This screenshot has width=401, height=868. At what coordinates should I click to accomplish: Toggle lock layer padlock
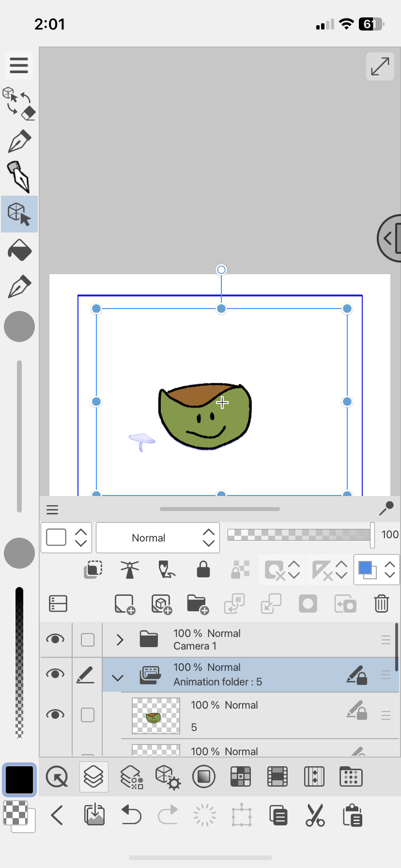[203, 570]
